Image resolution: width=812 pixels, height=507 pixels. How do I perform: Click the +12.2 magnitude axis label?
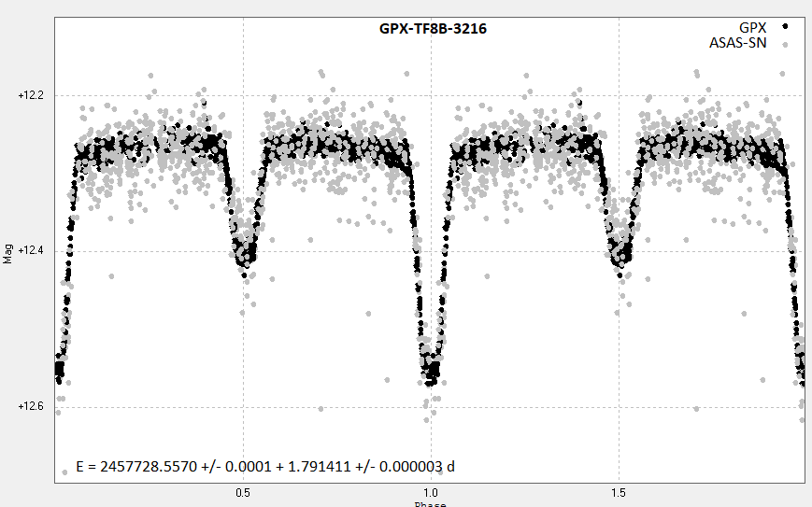coord(31,95)
